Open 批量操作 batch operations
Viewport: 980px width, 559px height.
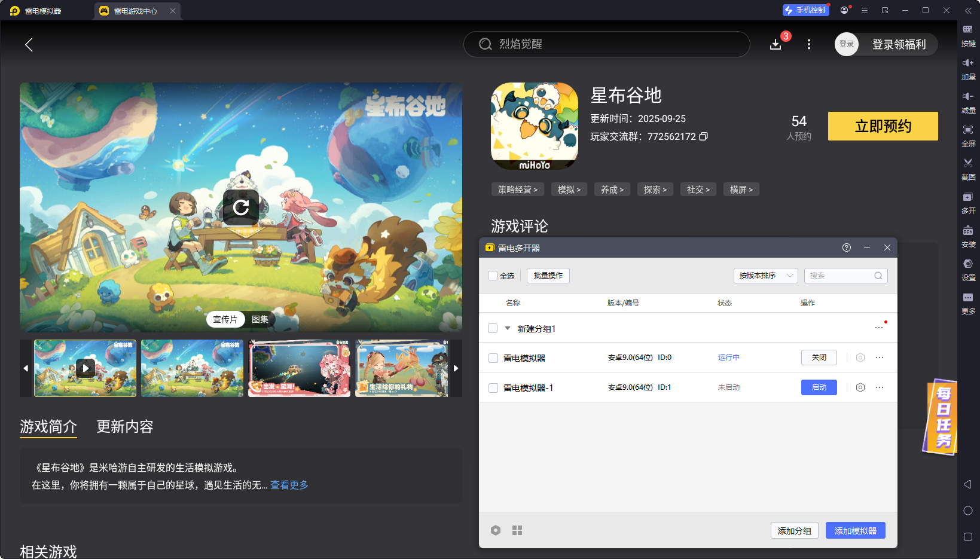548,276
